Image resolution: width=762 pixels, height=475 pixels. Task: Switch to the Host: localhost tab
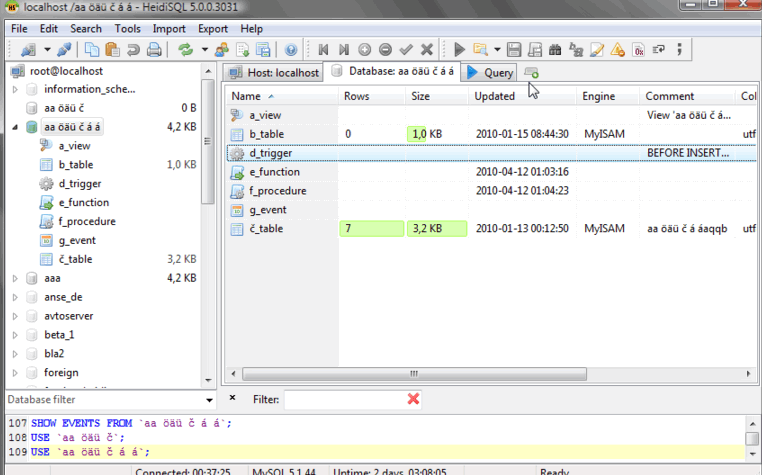tap(273, 72)
